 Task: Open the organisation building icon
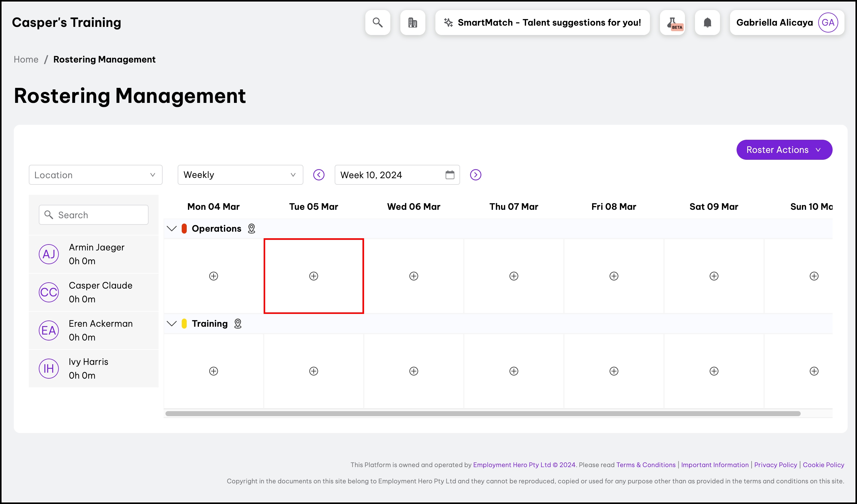(413, 23)
